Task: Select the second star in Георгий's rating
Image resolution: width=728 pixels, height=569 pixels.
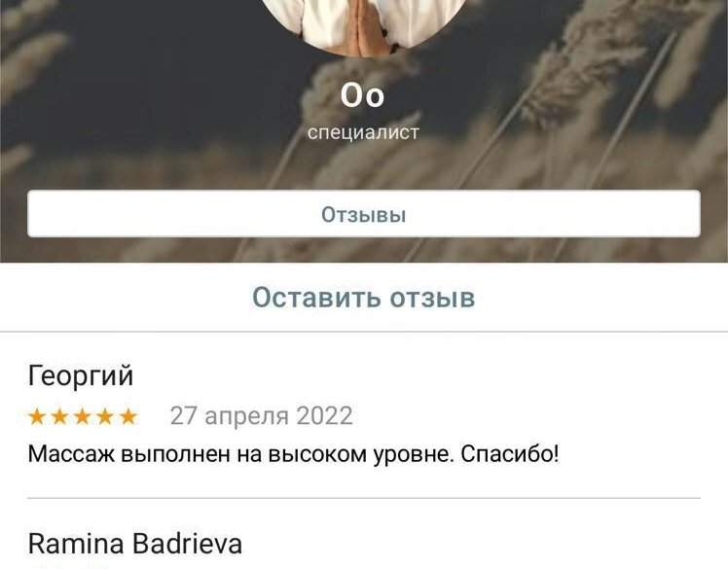Action: (x=59, y=416)
